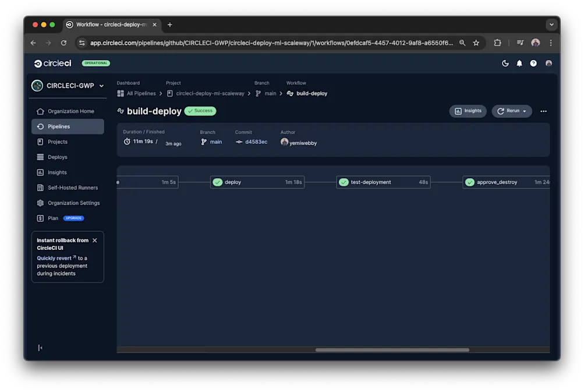Open the test-deployment job
The height and width of the screenshot is (392, 584).
coord(383,182)
